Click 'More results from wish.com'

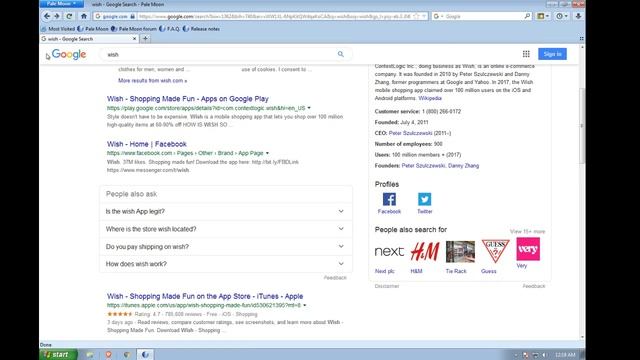(x=153, y=81)
